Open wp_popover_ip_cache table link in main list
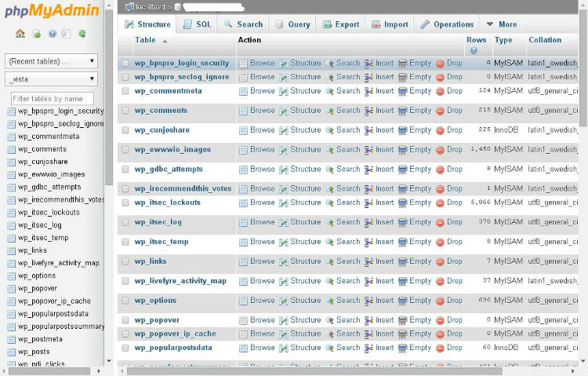Image resolution: width=588 pixels, height=376 pixels. pyautogui.click(x=175, y=334)
